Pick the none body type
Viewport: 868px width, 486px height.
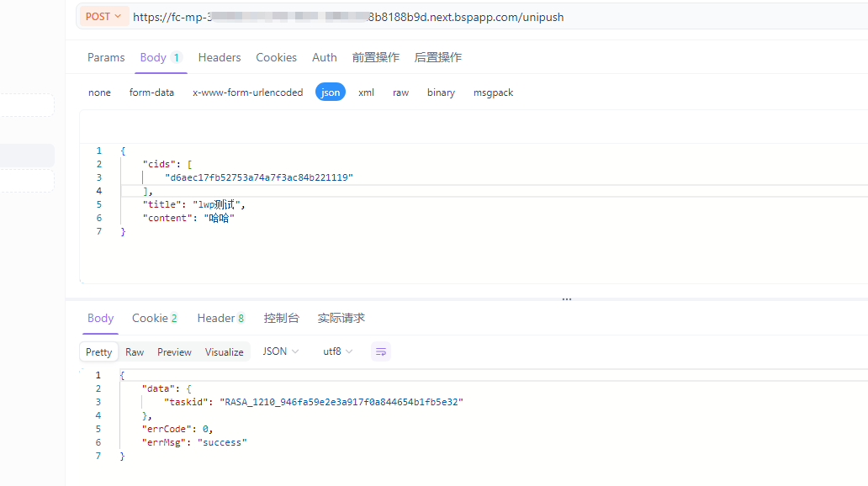tap(99, 92)
